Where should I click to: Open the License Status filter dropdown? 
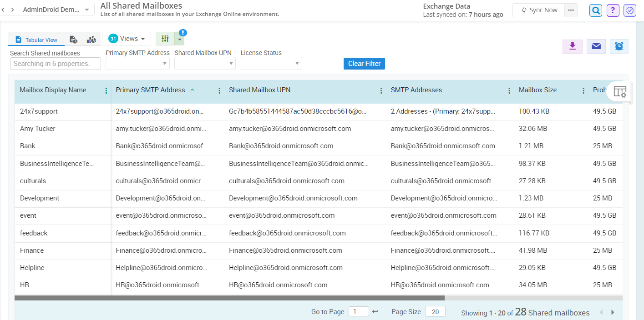click(271, 64)
